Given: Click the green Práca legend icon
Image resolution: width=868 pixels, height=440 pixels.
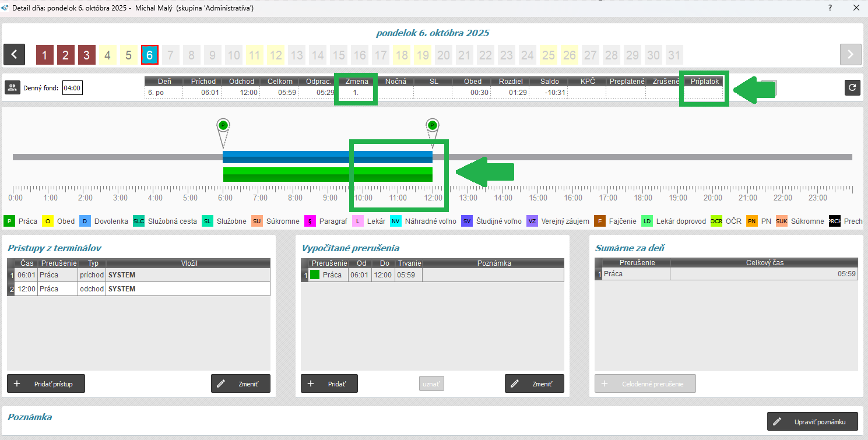Looking at the screenshot, I should tap(9, 221).
